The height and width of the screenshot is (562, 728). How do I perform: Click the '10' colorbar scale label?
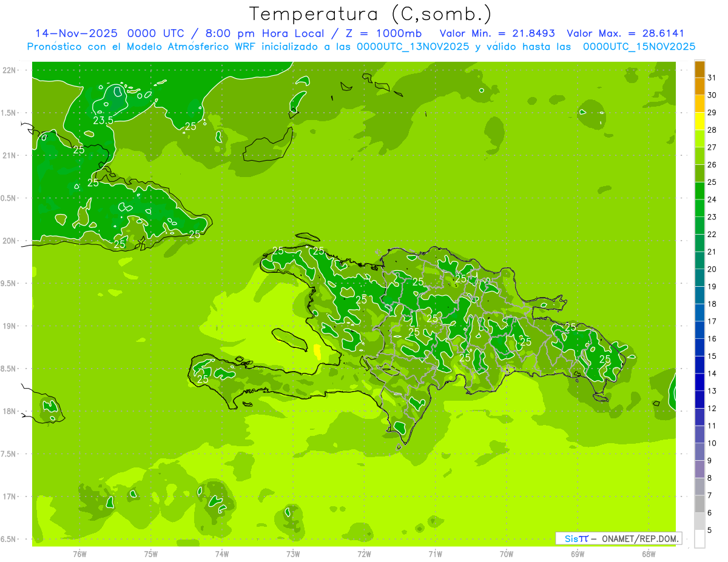point(712,443)
